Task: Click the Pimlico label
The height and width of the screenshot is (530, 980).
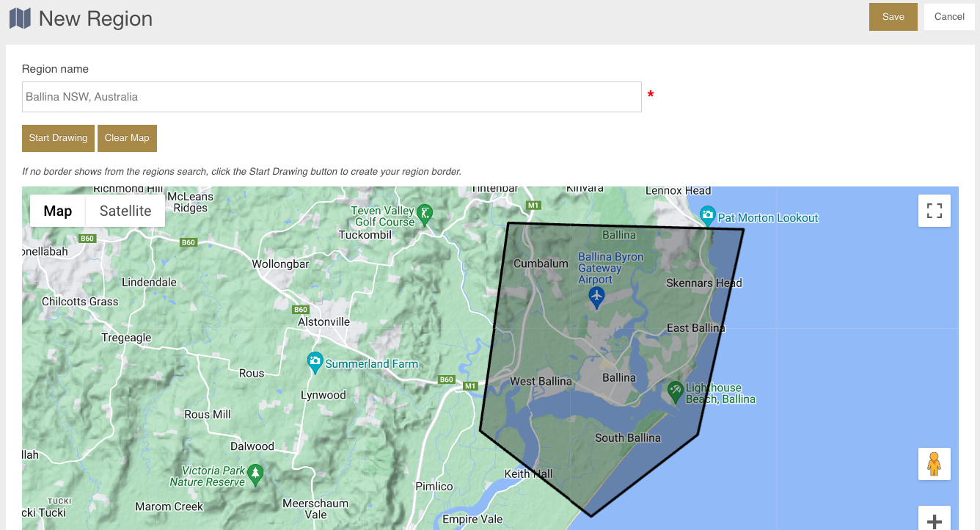Action: [x=434, y=486]
